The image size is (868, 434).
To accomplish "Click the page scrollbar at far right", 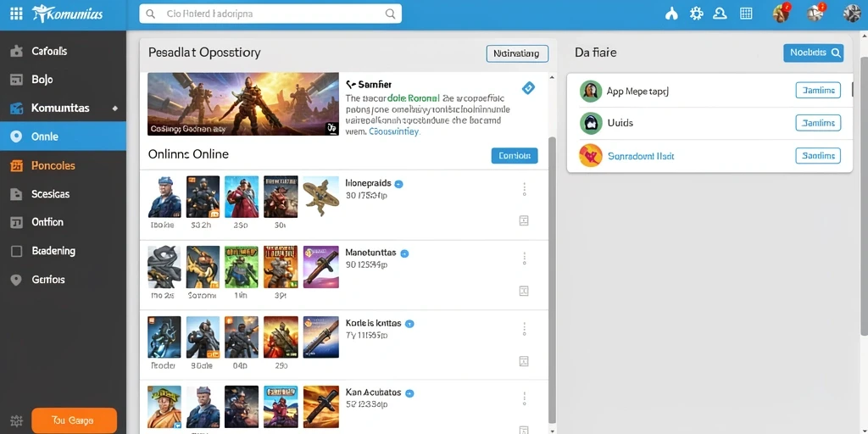I will tap(864, 194).
